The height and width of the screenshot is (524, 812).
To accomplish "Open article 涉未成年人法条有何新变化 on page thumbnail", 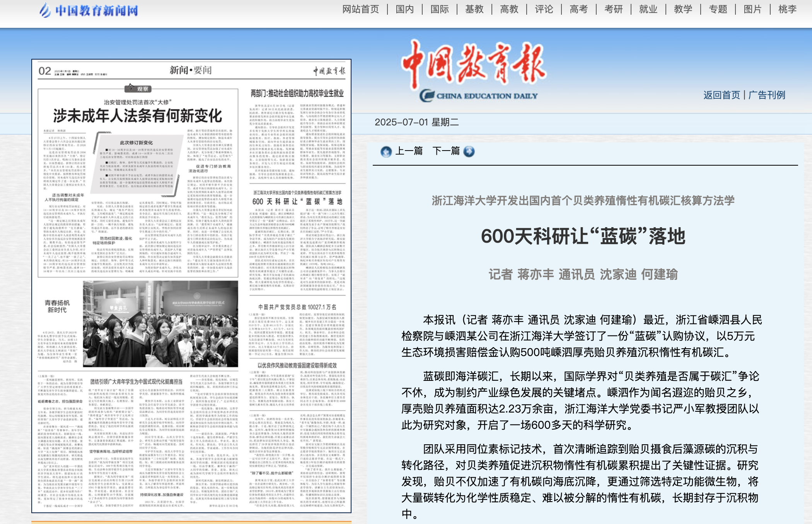I will click(x=137, y=115).
